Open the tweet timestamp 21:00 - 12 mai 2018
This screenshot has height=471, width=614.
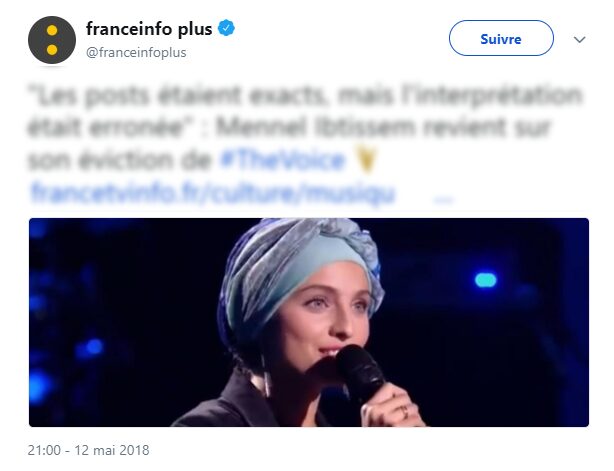coord(88,450)
